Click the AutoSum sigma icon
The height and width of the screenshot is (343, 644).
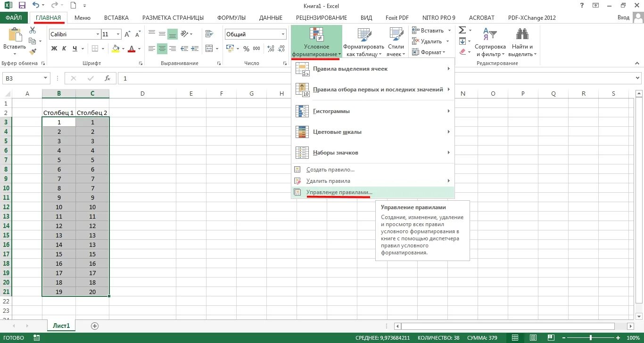click(462, 30)
